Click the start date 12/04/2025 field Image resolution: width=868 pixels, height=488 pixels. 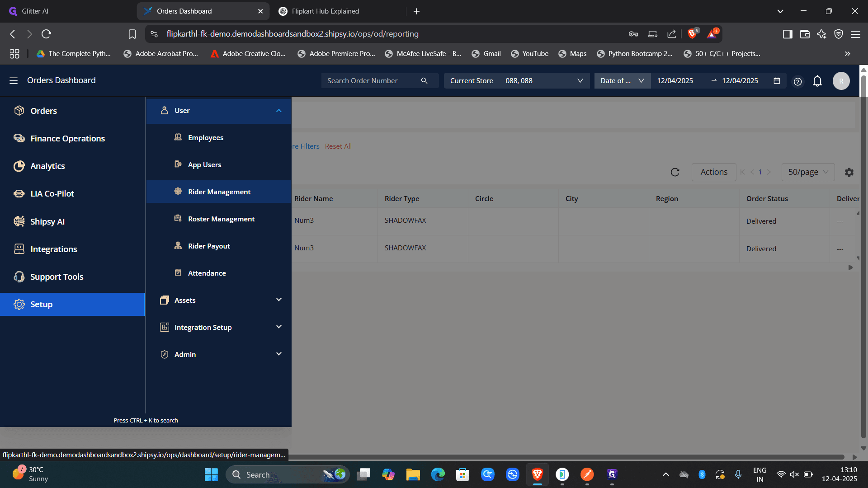pos(675,80)
